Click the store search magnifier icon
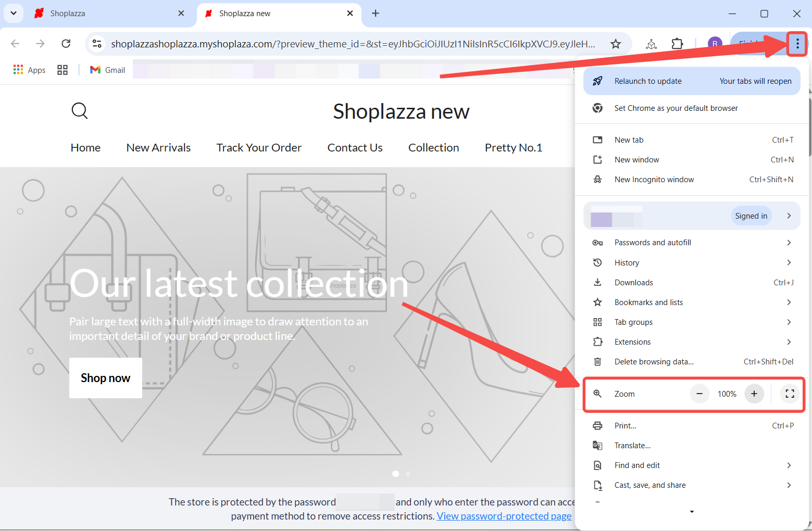812x531 pixels. click(80, 110)
